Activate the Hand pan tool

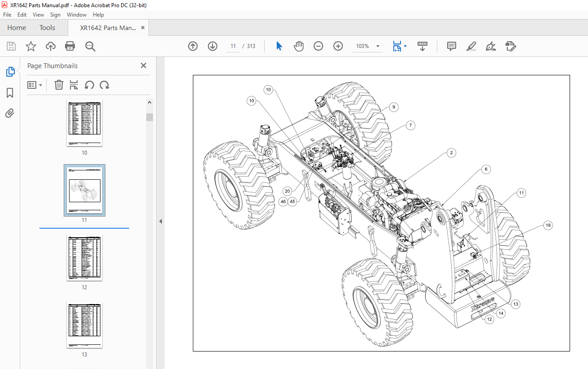299,46
